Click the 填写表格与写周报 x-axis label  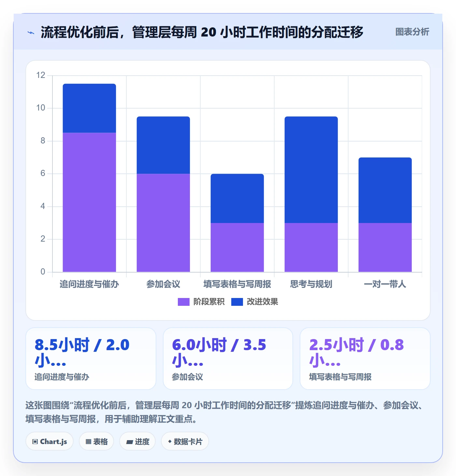click(x=237, y=284)
